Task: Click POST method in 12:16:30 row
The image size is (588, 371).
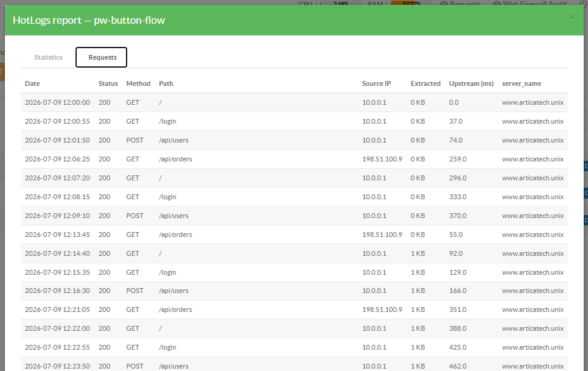Action: (x=135, y=291)
